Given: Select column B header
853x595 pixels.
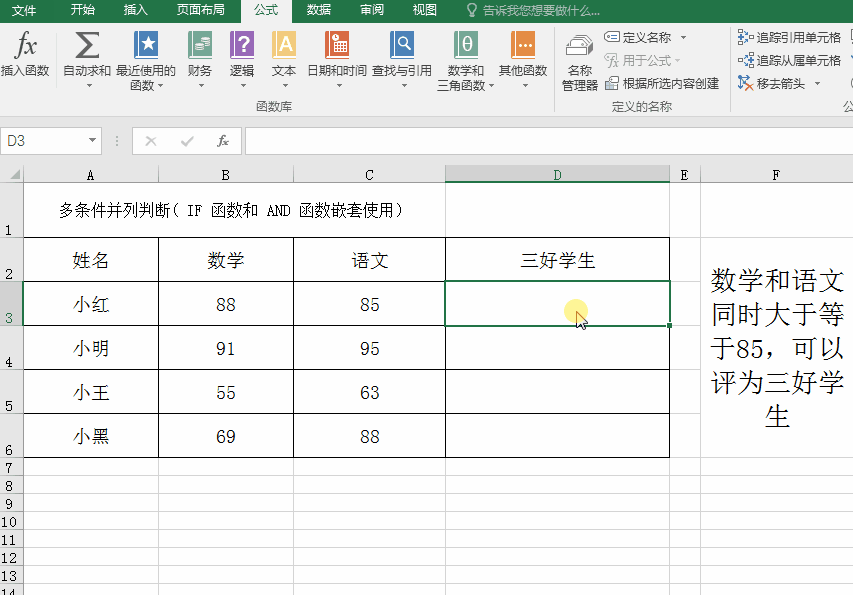Looking at the screenshot, I should (x=225, y=175).
